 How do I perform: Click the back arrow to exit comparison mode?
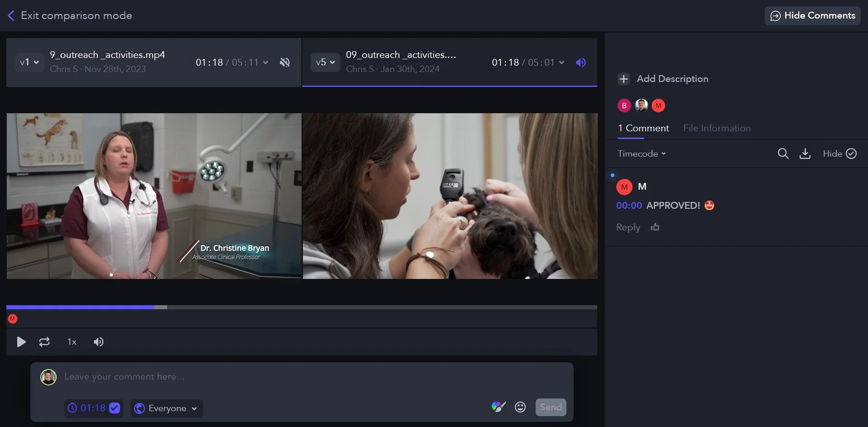[11, 16]
